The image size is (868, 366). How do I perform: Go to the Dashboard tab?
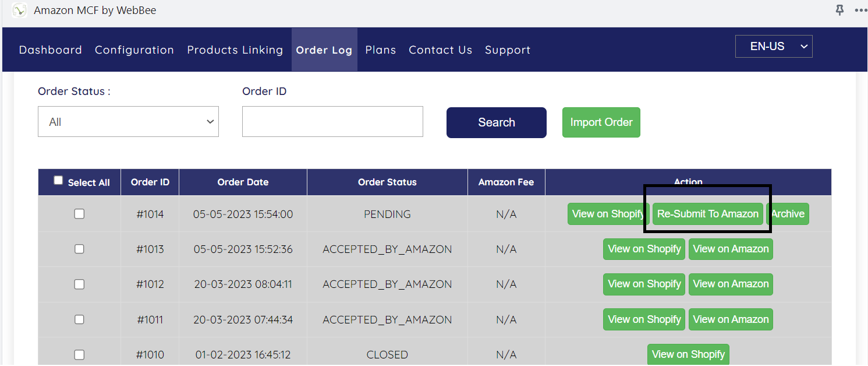51,50
